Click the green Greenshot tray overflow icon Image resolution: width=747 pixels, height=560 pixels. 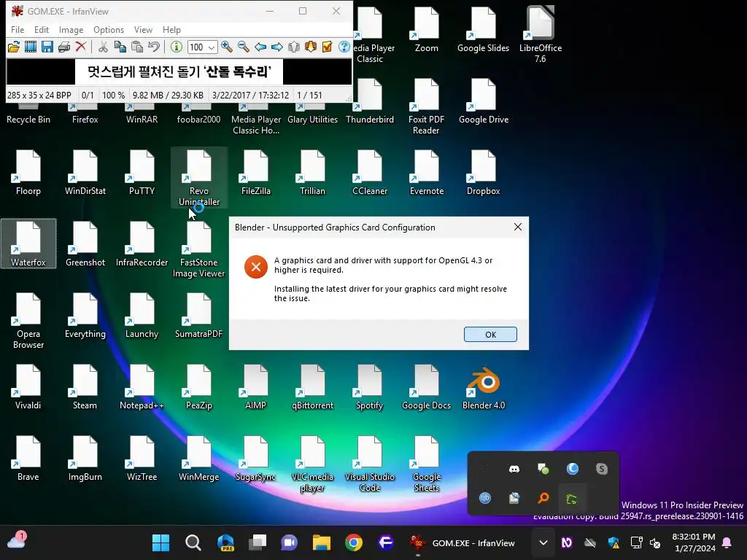click(572, 499)
